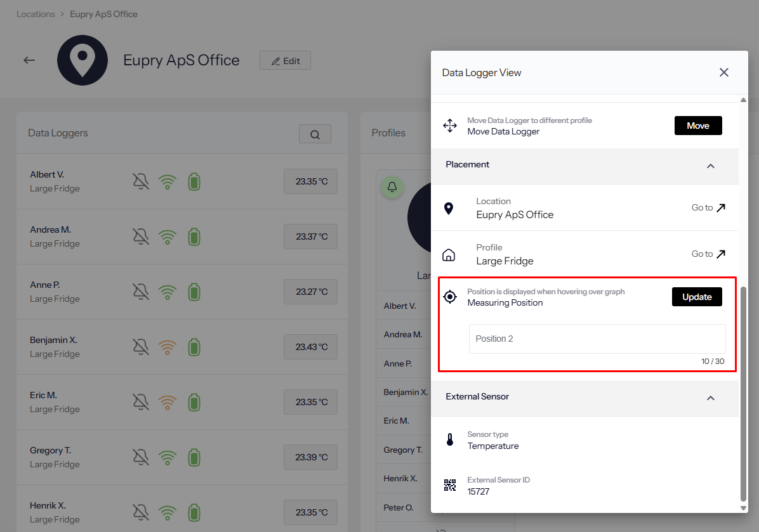
Task: Click the move arrows icon in Data Logger View
Action: coord(450,126)
